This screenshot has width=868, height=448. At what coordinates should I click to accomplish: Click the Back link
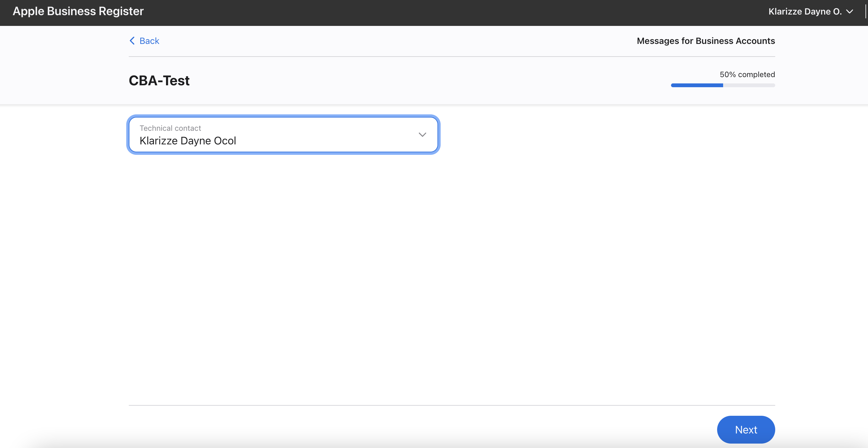coord(144,41)
